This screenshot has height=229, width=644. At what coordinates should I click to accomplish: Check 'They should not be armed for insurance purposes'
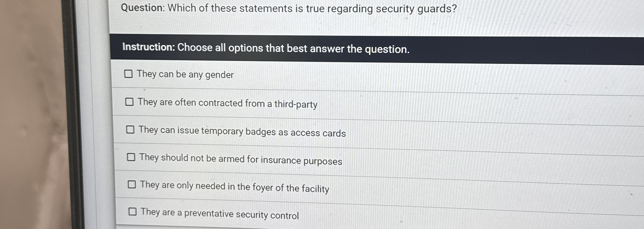coord(132,158)
